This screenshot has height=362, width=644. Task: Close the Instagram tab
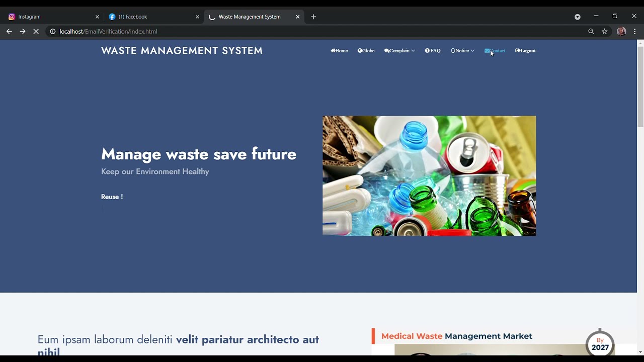97,17
